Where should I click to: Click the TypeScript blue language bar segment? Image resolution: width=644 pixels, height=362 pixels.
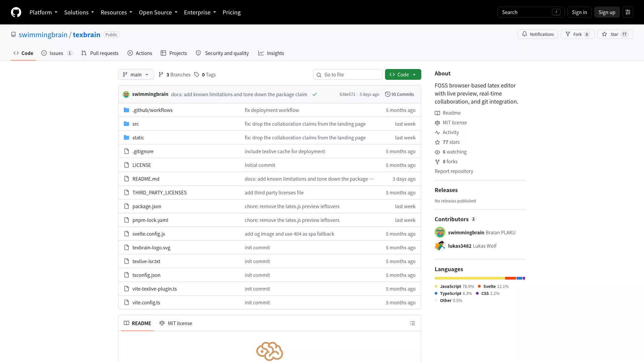(519, 278)
